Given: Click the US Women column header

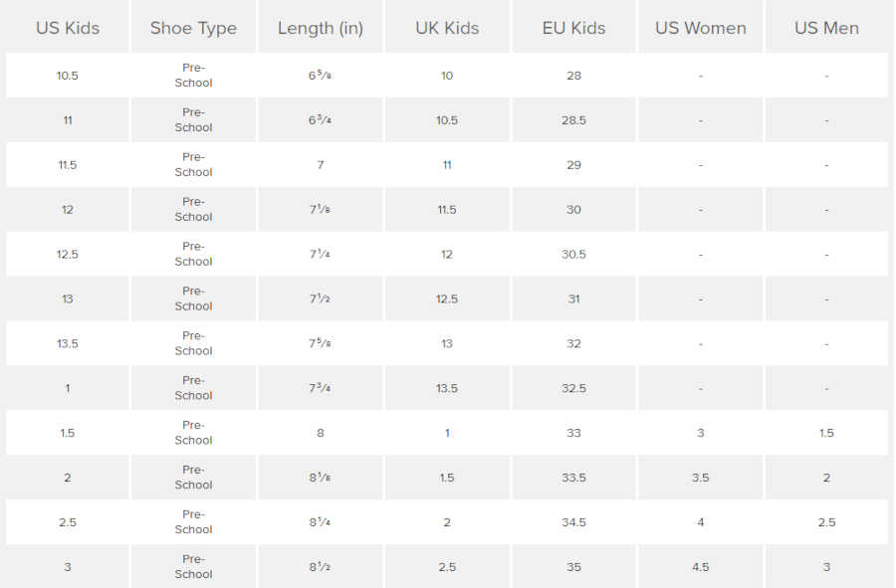Looking at the screenshot, I should pos(700,28).
